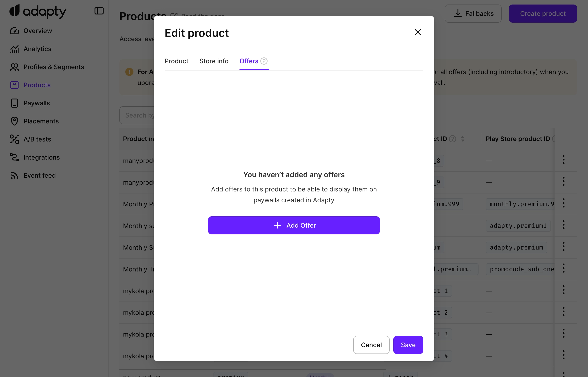This screenshot has width=588, height=377.
Task: Open Placements via its pin icon
Action: [14, 121]
